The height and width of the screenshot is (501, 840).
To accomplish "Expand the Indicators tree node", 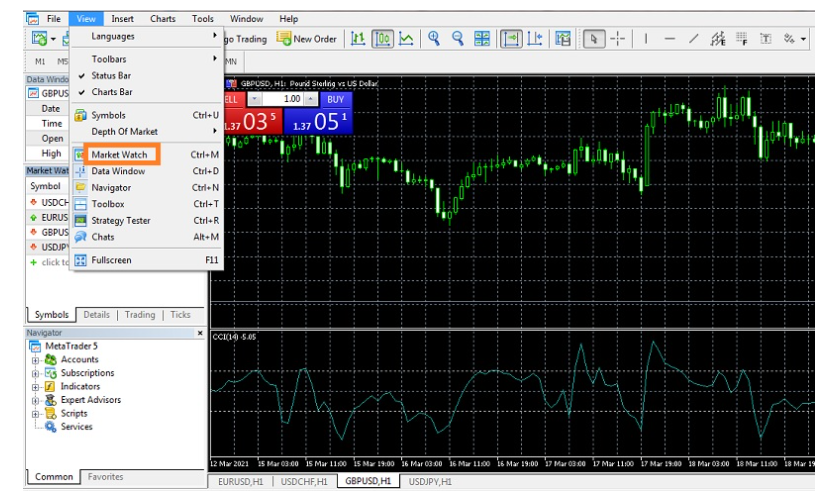I will pos(35,387).
